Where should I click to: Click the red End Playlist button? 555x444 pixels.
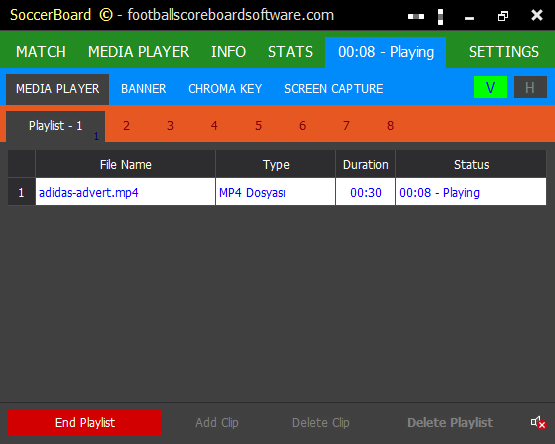pyautogui.click(x=85, y=422)
